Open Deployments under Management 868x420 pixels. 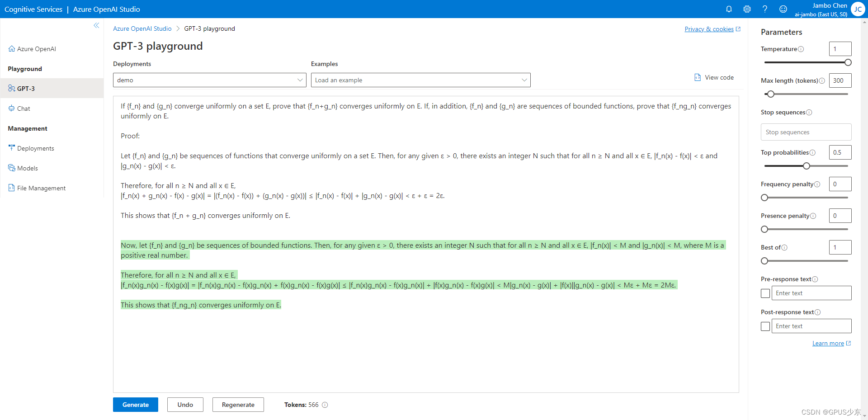[x=35, y=148]
